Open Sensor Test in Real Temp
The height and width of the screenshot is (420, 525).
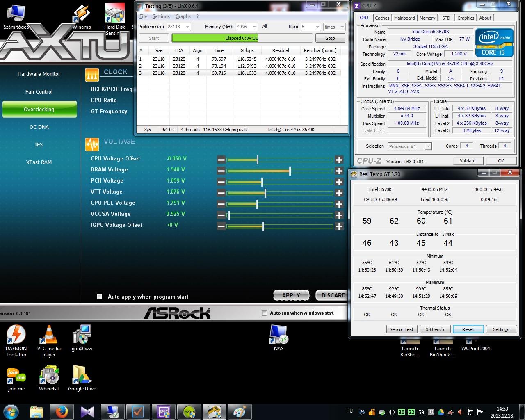point(402,329)
